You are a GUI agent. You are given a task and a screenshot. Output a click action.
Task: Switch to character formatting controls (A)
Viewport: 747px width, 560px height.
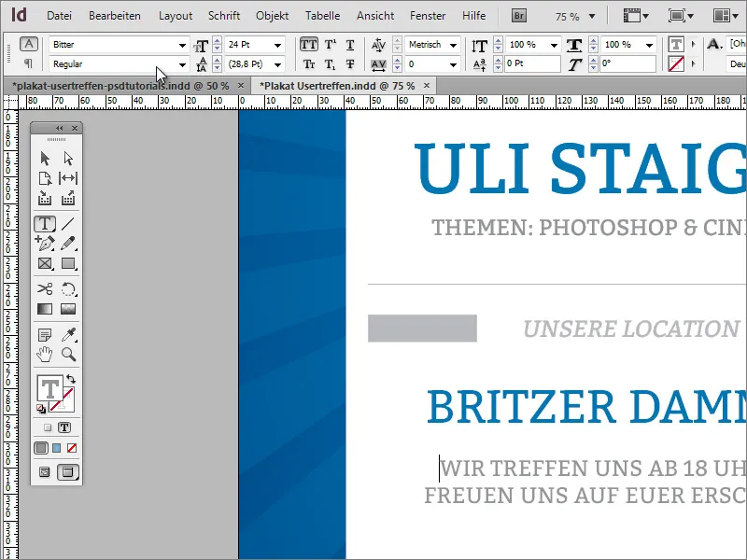[x=29, y=44]
